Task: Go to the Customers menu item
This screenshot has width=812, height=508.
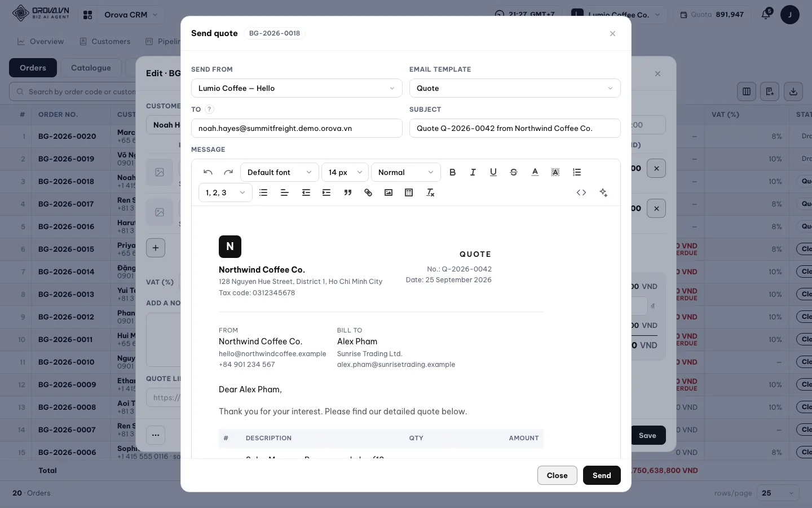Action: point(105,41)
